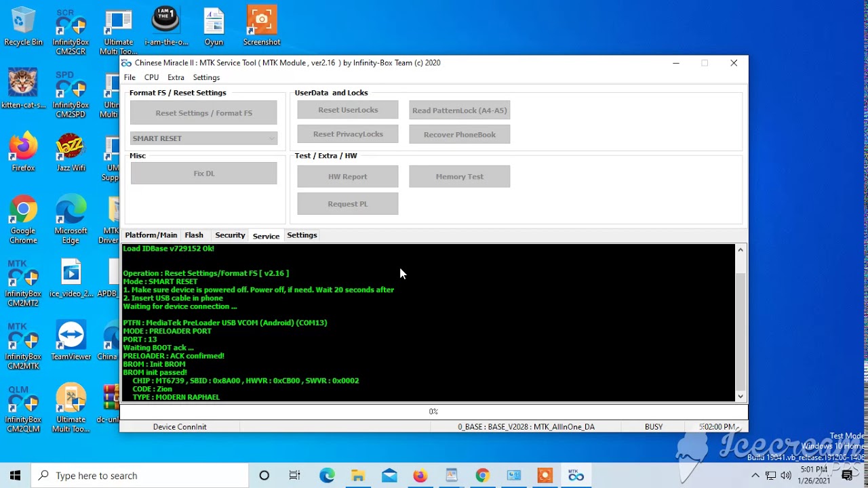
Task: Switch to the bottom Settings tab
Action: click(x=302, y=235)
